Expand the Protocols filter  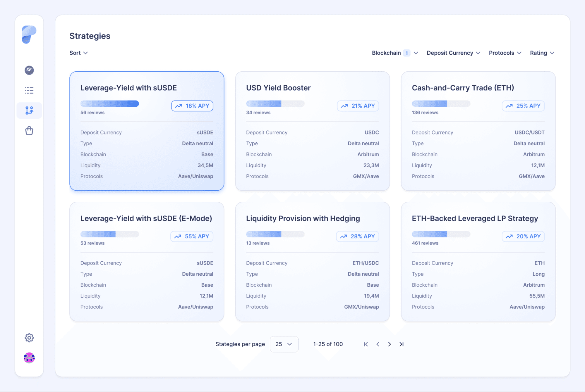coord(505,53)
